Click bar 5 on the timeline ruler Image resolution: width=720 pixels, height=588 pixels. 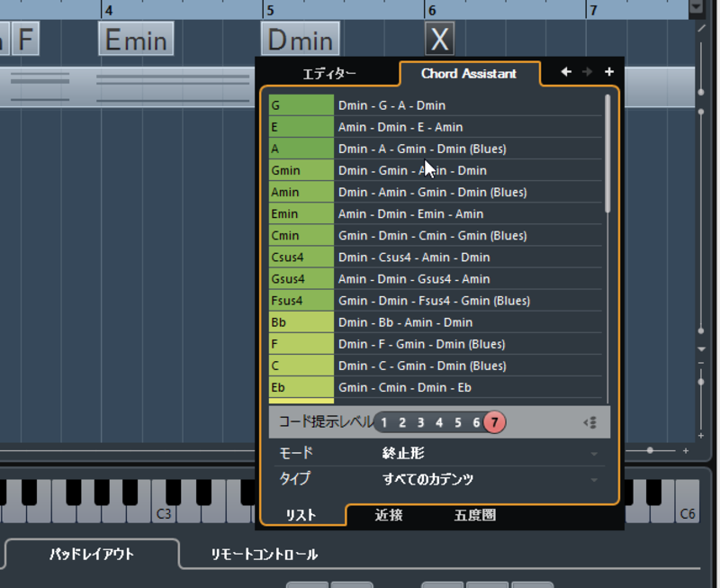(x=270, y=10)
